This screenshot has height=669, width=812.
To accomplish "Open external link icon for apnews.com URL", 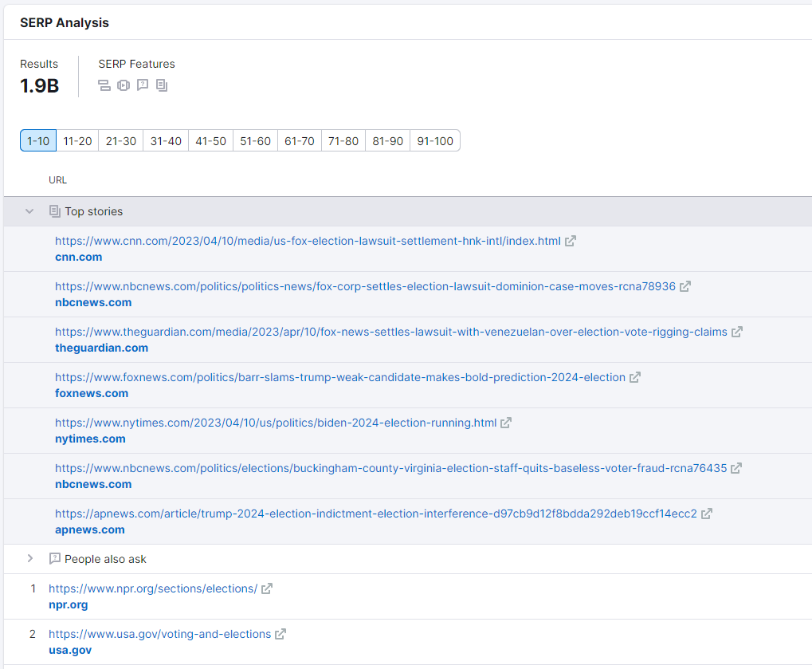I will click(x=707, y=514).
